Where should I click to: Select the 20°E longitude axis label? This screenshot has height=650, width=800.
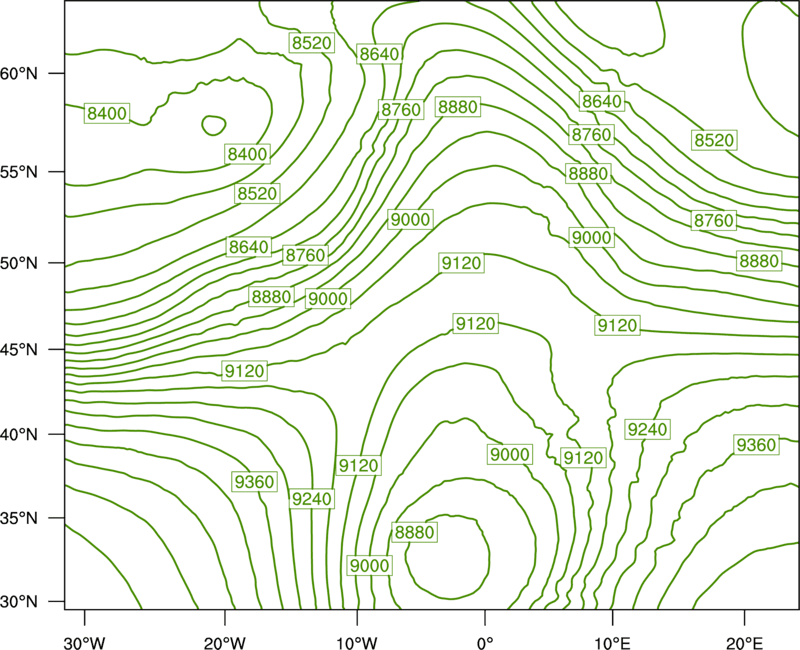click(x=744, y=643)
